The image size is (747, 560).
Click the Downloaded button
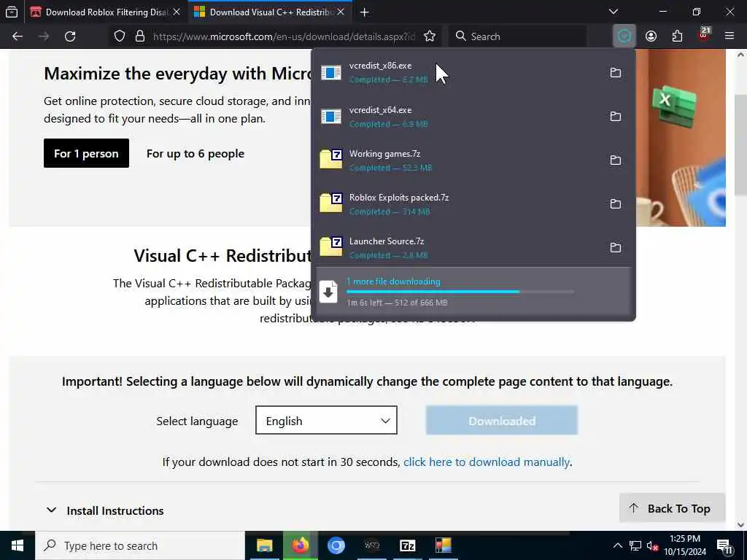coord(502,421)
